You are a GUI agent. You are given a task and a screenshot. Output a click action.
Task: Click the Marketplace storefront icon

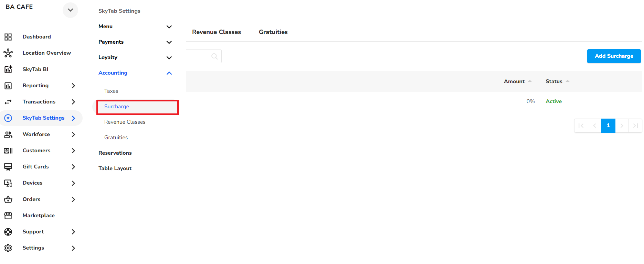tap(8, 216)
